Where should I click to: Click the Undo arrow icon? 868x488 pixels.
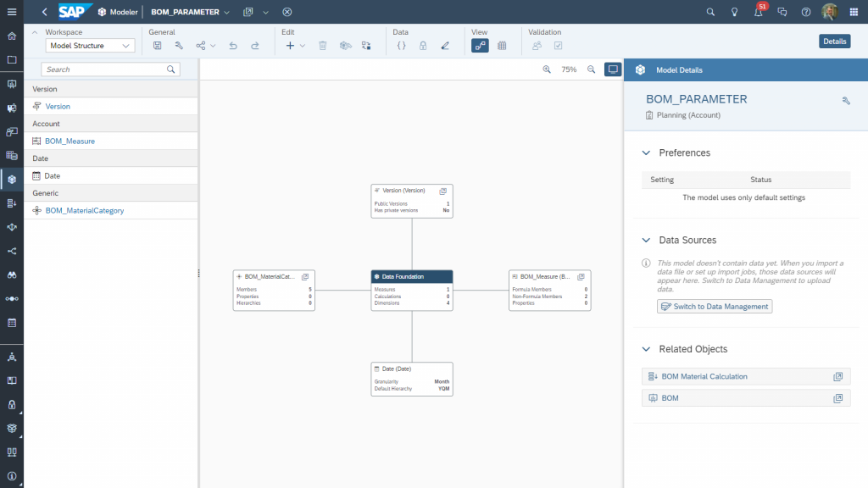tap(233, 46)
